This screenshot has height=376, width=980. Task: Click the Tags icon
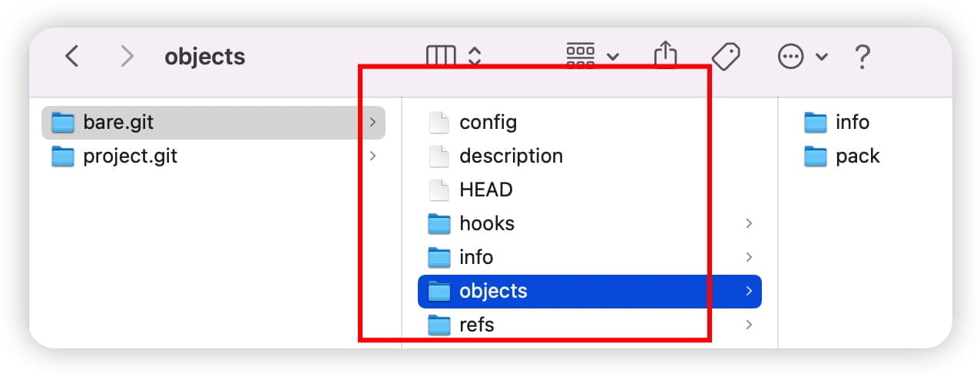pos(724,56)
